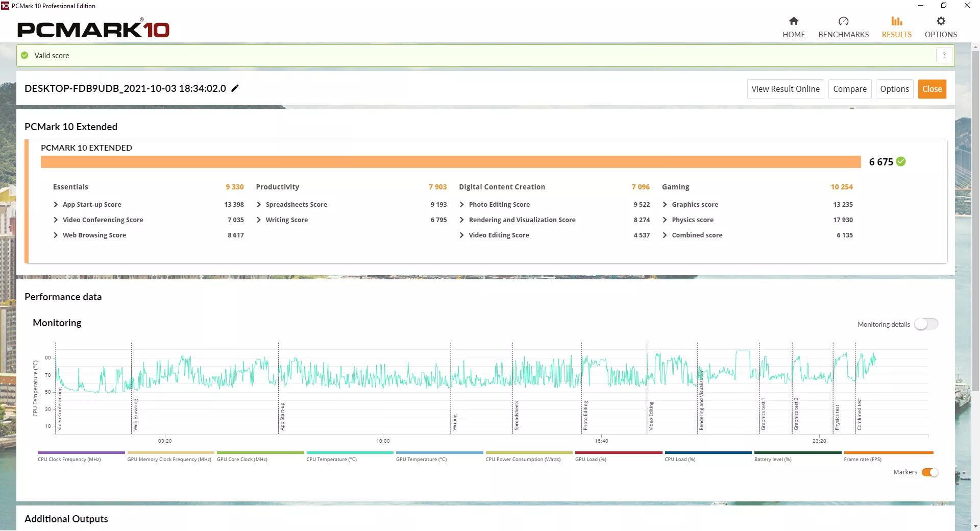Click the Productivity 7 903 score
The width and height of the screenshot is (980, 531).
coord(437,187)
